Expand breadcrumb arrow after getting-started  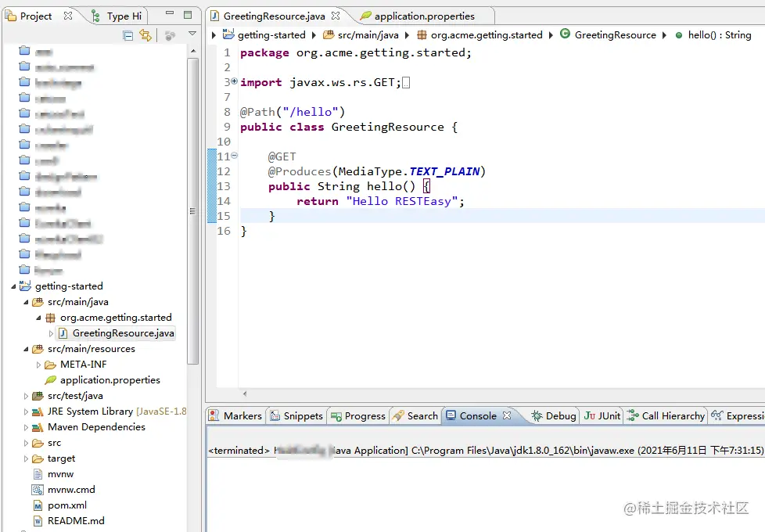tap(314, 35)
